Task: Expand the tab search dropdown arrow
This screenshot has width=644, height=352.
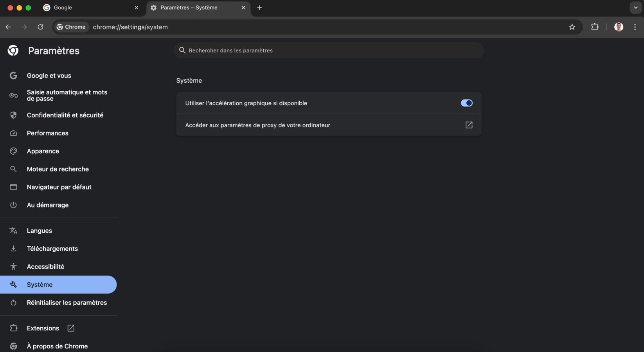Action: 636,7
